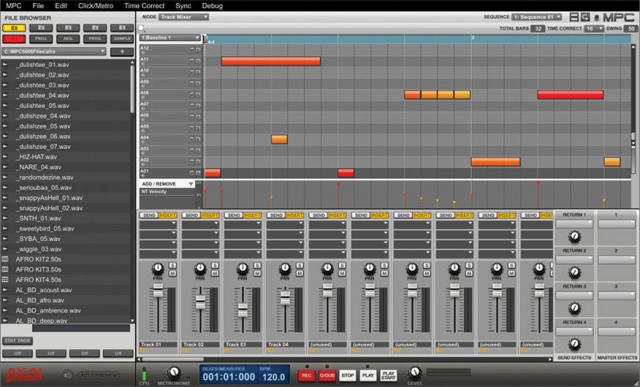640x387 pixels.
Task: Click the Return 3 level knob
Action: [574, 308]
